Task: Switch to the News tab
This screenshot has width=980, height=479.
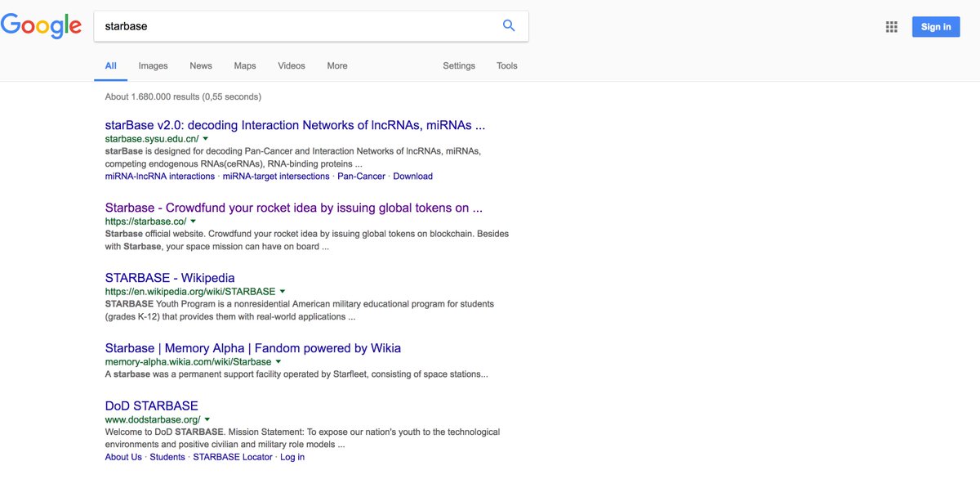Action: tap(201, 66)
